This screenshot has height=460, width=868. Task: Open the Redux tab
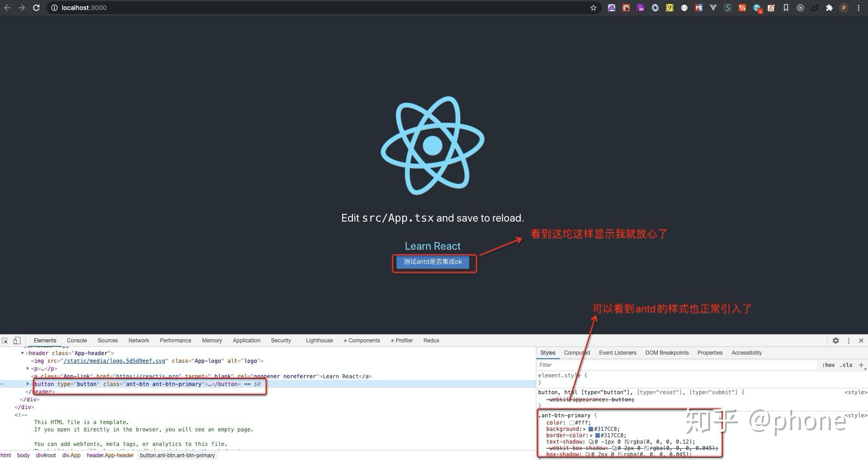[432, 341]
